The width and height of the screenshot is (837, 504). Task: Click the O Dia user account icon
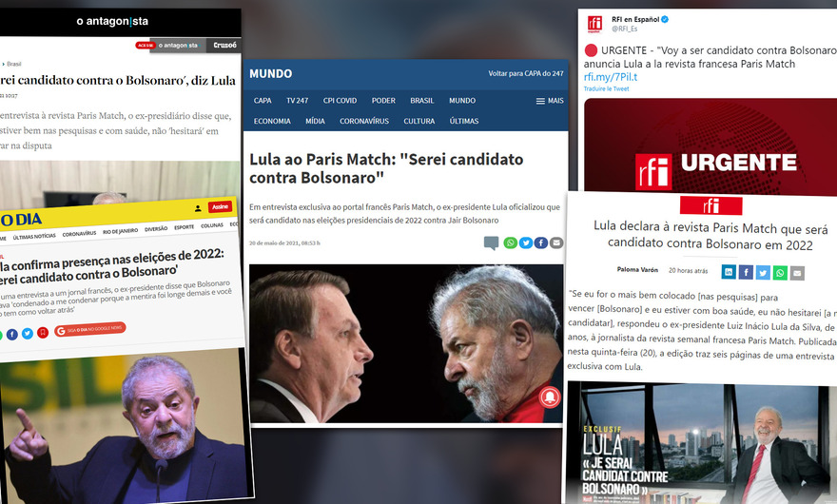tap(198, 209)
